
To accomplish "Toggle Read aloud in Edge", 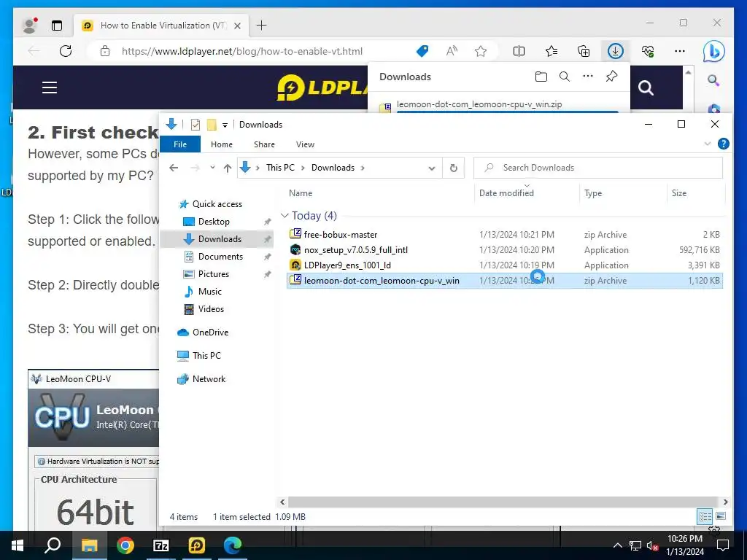I will 452,51.
